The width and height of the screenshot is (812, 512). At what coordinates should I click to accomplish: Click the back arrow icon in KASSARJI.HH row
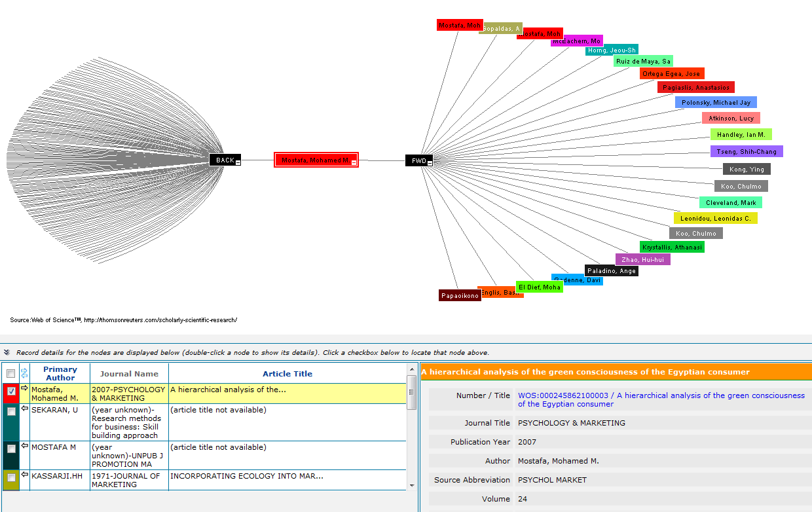(x=24, y=475)
